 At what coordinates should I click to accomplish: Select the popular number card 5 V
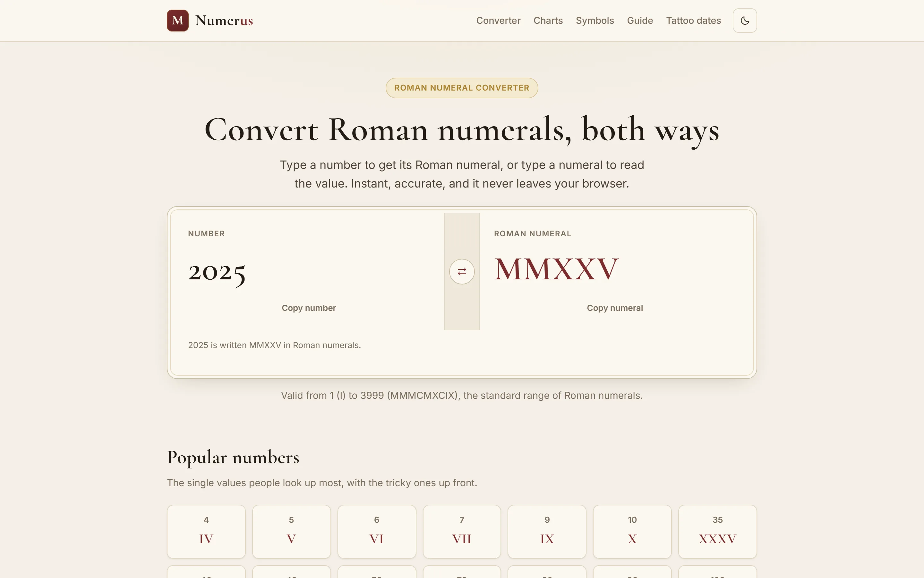pyautogui.click(x=291, y=531)
